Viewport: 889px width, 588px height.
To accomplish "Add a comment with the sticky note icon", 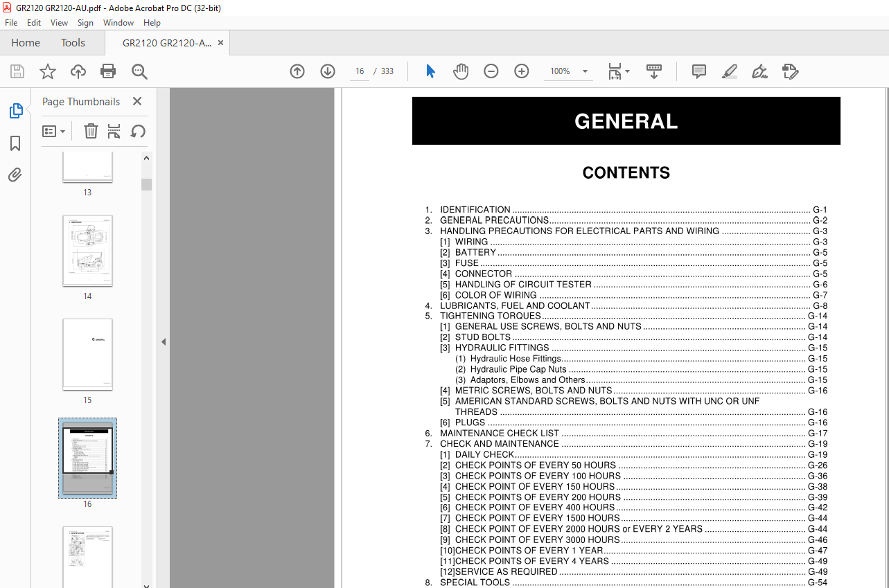I will (x=699, y=71).
